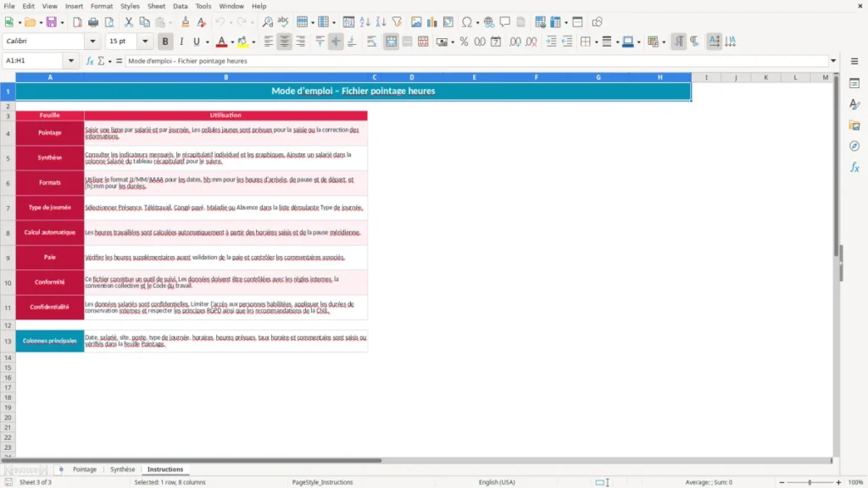
Task: Sort ascending with the A-Z arrow icon
Action: coord(364,22)
